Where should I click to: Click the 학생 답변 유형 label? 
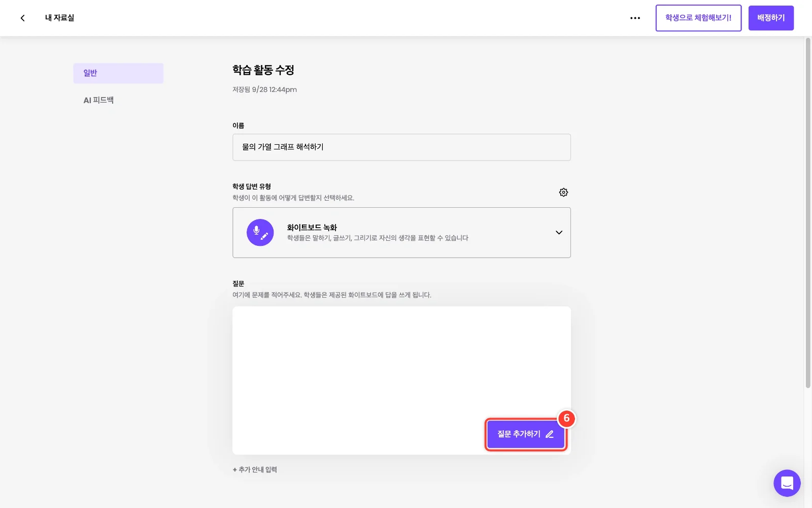[252, 186]
